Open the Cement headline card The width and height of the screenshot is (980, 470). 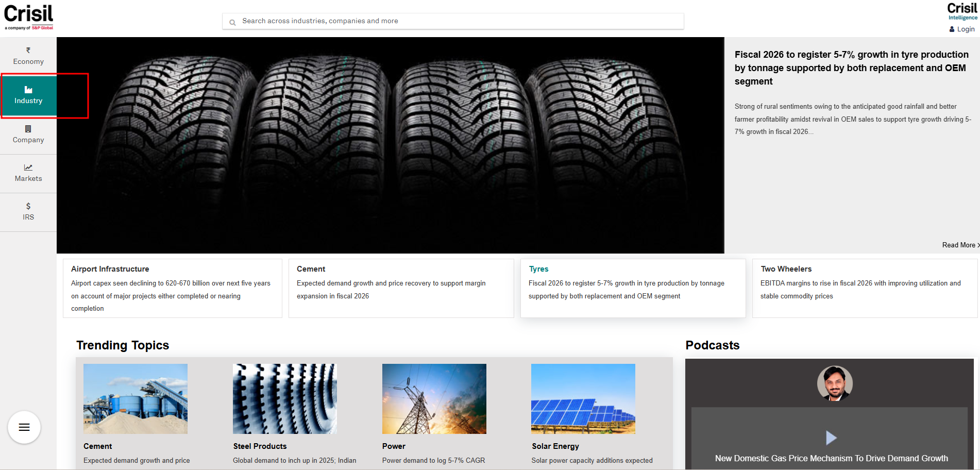401,288
